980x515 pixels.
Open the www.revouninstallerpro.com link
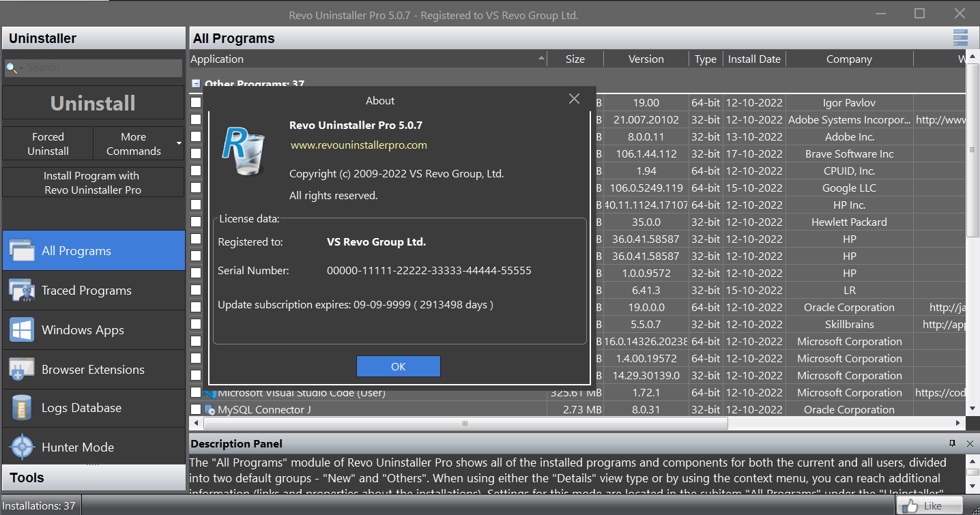[359, 145]
